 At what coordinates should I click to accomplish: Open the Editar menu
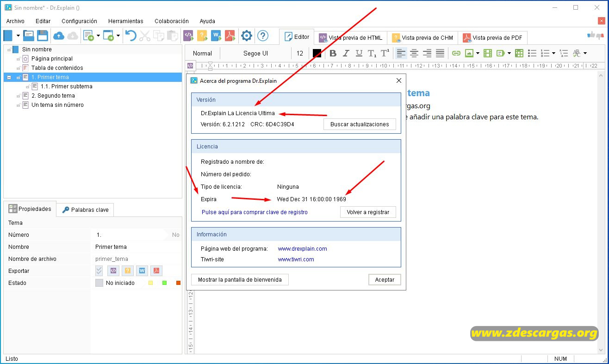43,21
